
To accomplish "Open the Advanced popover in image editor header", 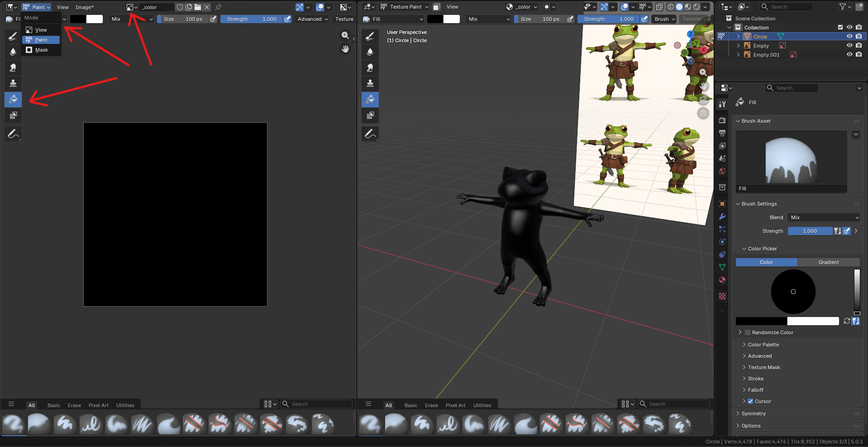I will click(312, 19).
